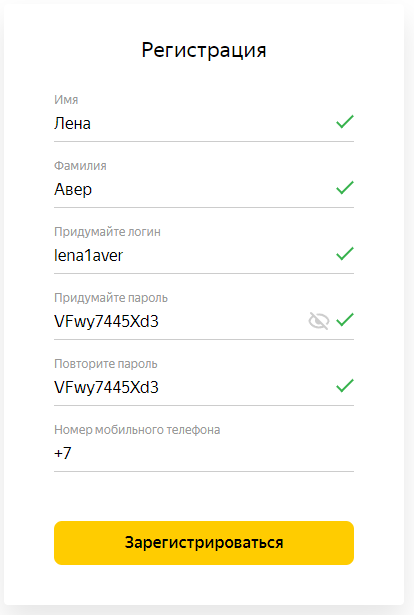The image size is (414, 615).
Task: Click password text in Повторите пароль field
Action: 106,387
